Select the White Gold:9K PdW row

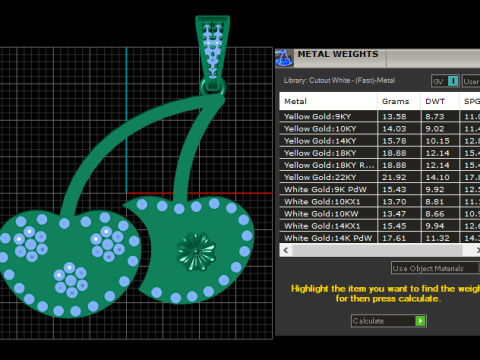[380, 189]
